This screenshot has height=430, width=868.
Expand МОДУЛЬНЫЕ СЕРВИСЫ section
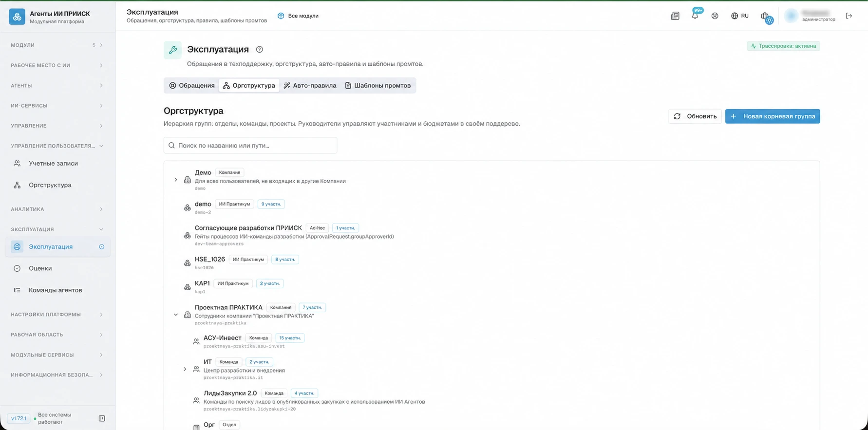pos(57,355)
